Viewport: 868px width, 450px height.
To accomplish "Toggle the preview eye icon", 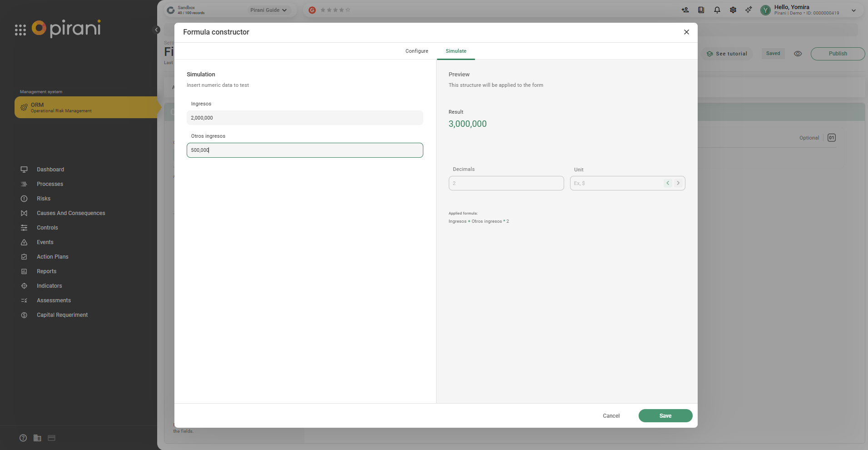I will click(x=798, y=54).
